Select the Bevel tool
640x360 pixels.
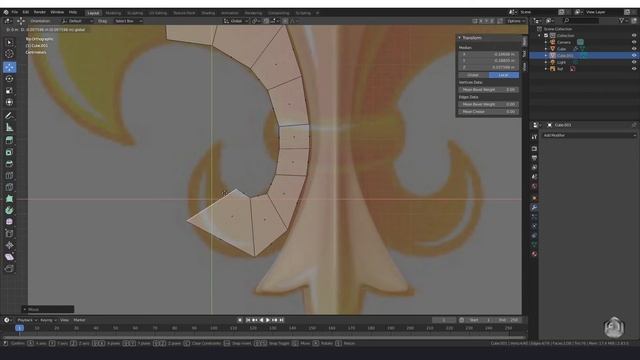coord(9,164)
